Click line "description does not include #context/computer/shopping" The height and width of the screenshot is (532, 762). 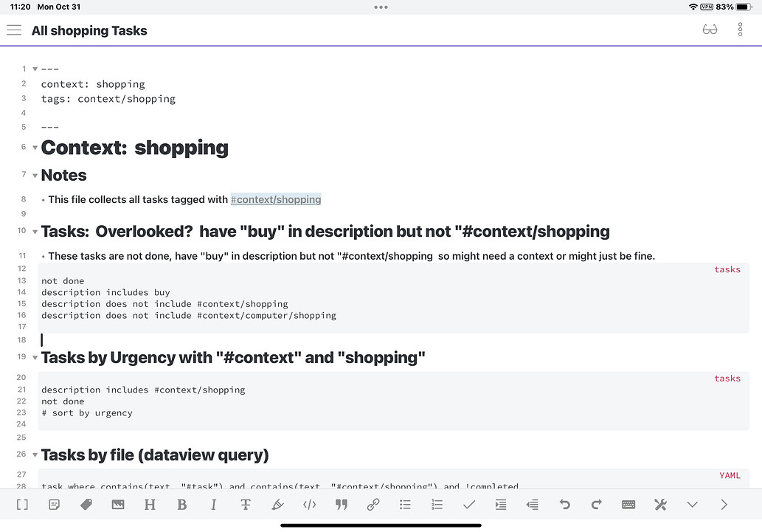189,316
